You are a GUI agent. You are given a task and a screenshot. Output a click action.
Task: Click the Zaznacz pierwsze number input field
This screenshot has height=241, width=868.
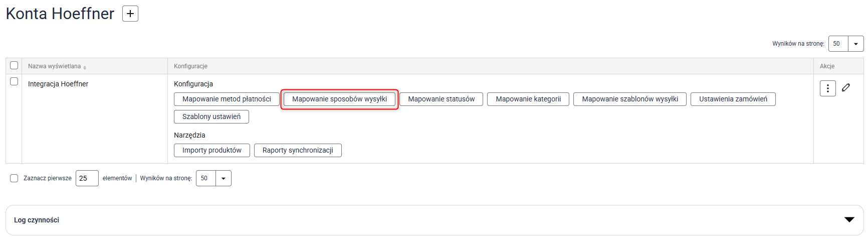tap(87, 178)
